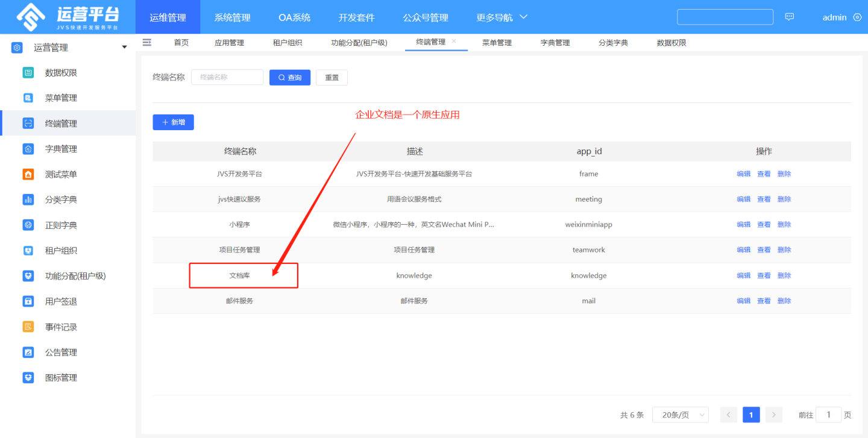868x438 pixels.
Task: Click the 测试菜单 orange home icon
Action: [x=28, y=175]
